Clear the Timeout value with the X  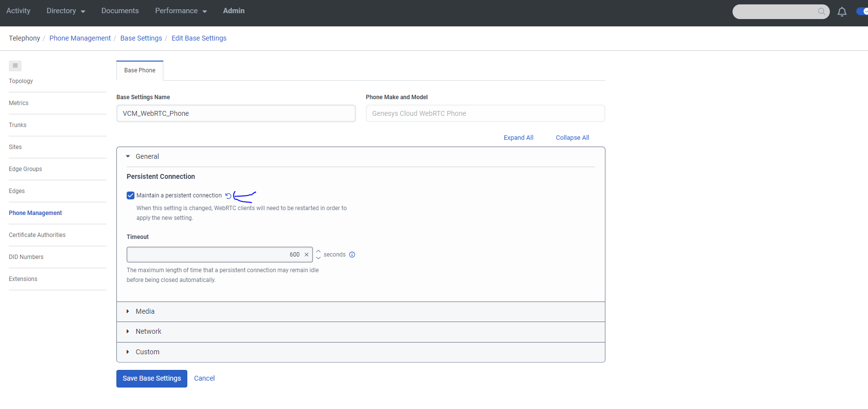coord(307,255)
